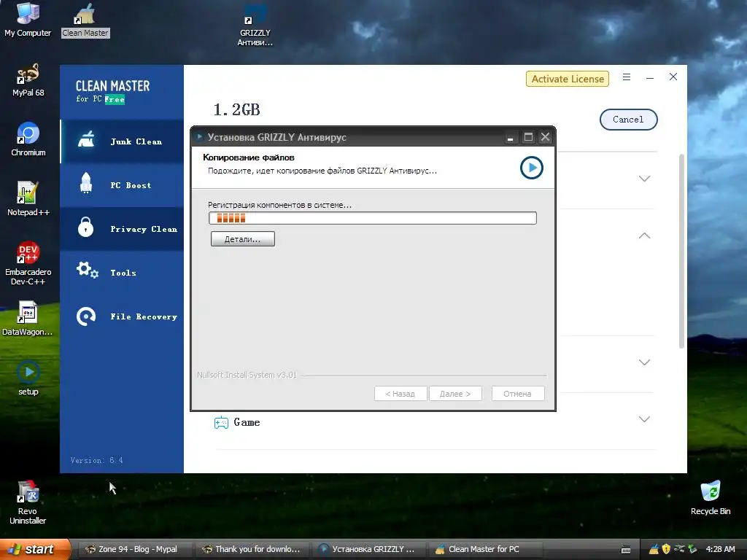The width and height of the screenshot is (747, 560).
Task: Click the yellow security shield tray icon
Action: (x=667, y=549)
